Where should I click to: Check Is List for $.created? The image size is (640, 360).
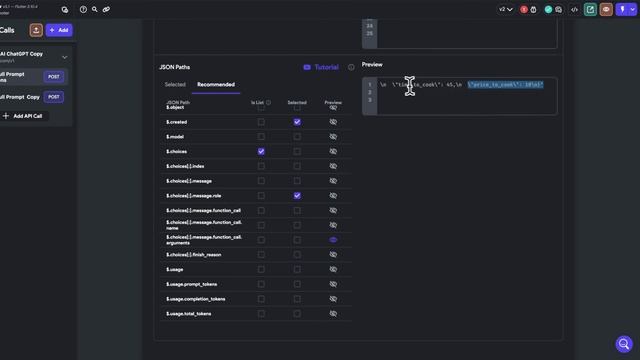pos(261,122)
